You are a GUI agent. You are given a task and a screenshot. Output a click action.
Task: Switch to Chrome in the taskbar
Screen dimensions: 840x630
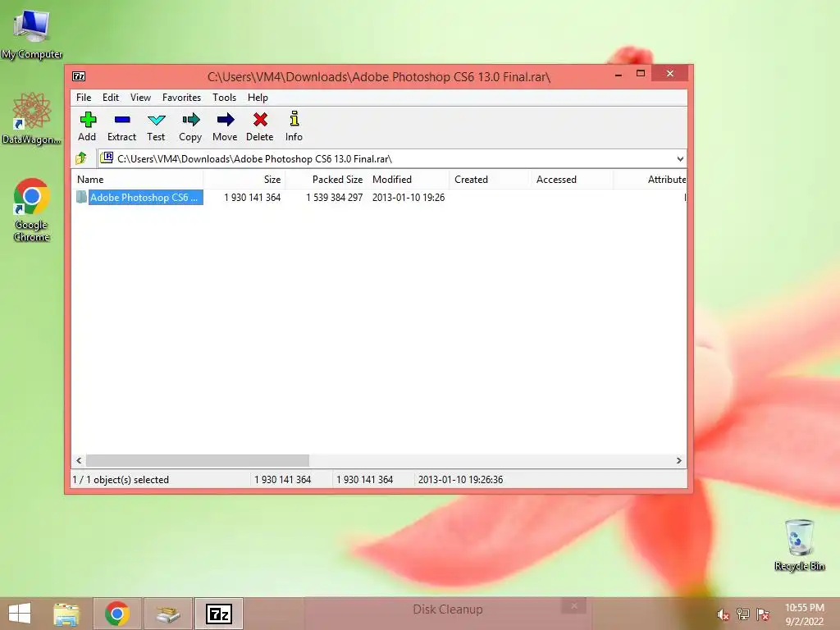click(x=117, y=614)
